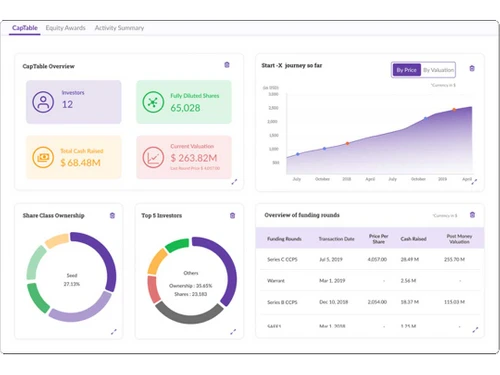Click the Funding Rounds column header
This screenshot has width=500, height=375.
[284, 239]
